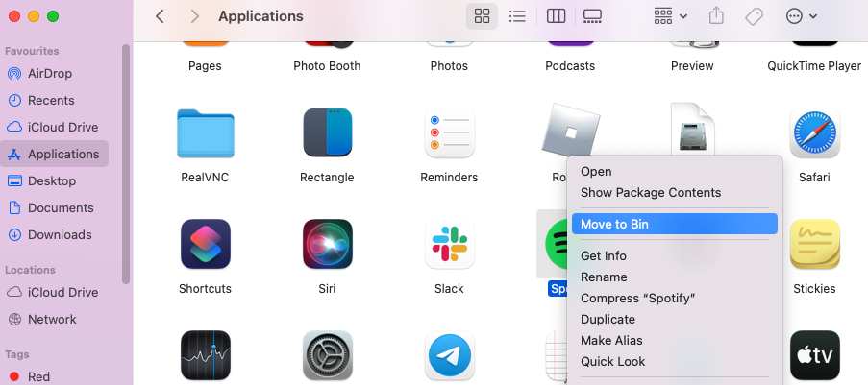Open the group-by dropdown in toolbar
Image resolution: width=868 pixels, height=385 pixels.
coord(670,16)
